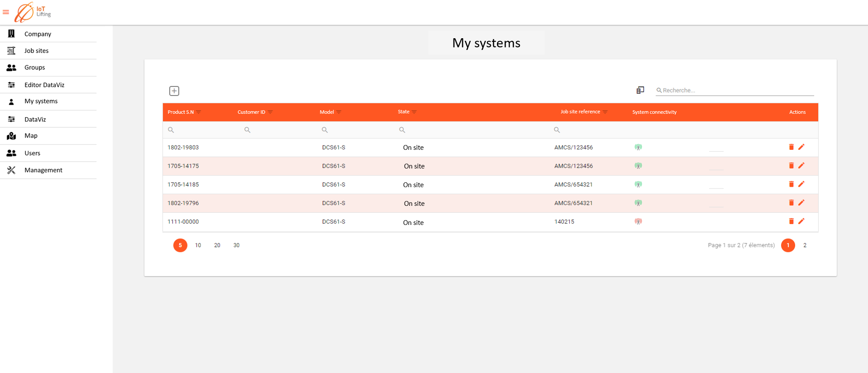Open State column filter menu

(414, 112)
